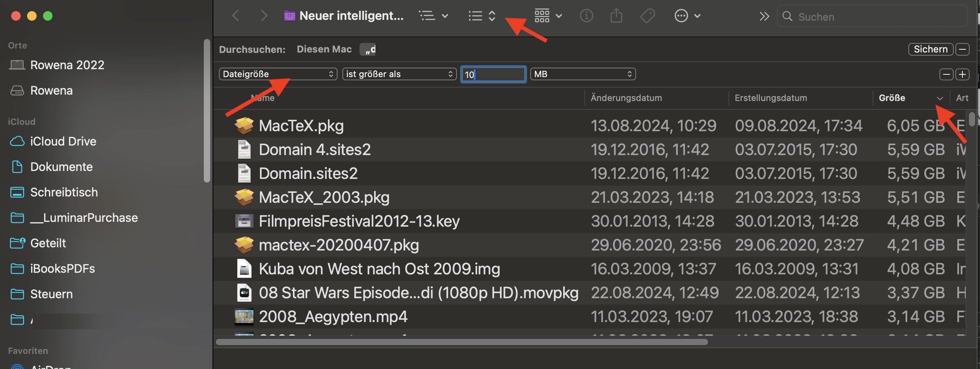980x369 pixels.
Task: Sort by Änderungsdatum column header
Action: pos(626,98)
